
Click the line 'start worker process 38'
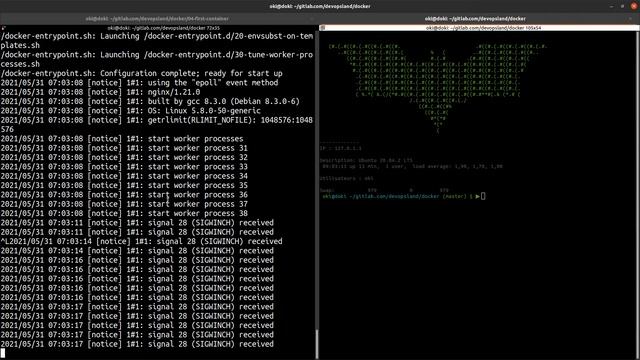point(124,213)
